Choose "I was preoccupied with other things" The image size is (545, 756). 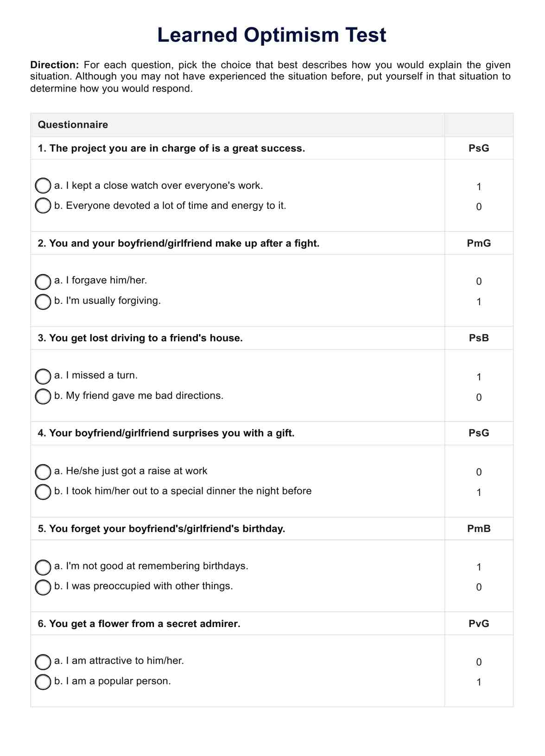[x=43, y=587]
